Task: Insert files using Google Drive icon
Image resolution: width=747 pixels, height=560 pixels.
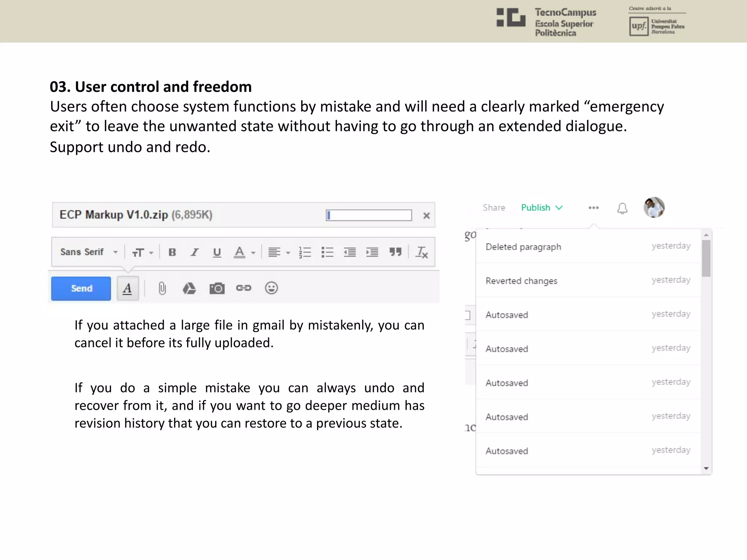Action: pos(189,288)
